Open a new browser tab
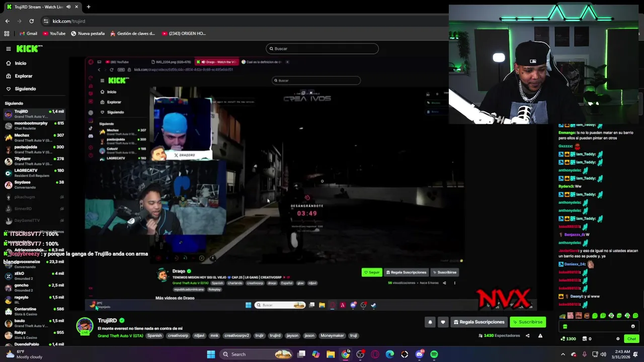The image size is (644, 362). point(88,7)
